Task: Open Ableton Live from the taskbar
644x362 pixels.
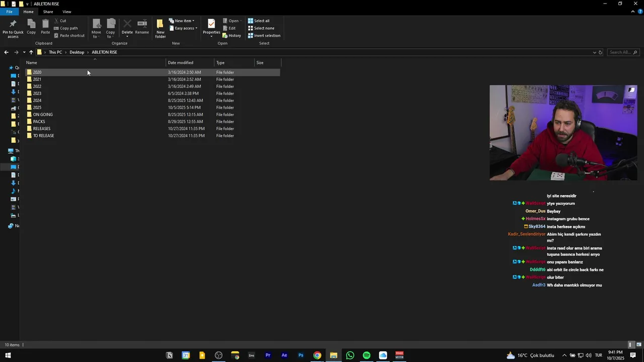Action: [x=252, y=355]
